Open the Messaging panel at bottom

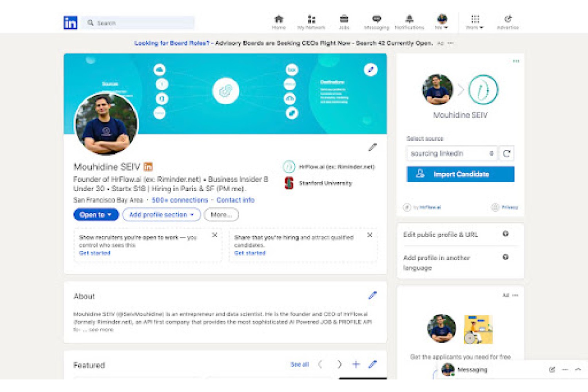click(x=472, y=370)
